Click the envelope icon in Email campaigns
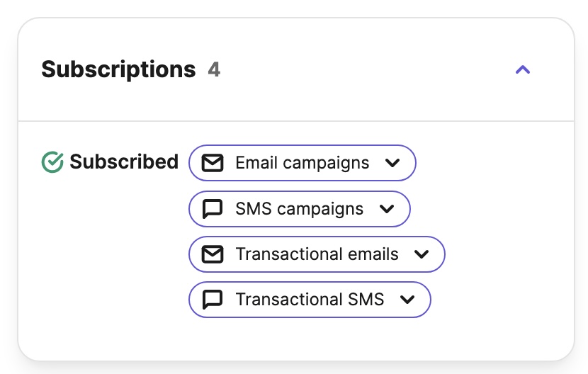 [213, 163]
